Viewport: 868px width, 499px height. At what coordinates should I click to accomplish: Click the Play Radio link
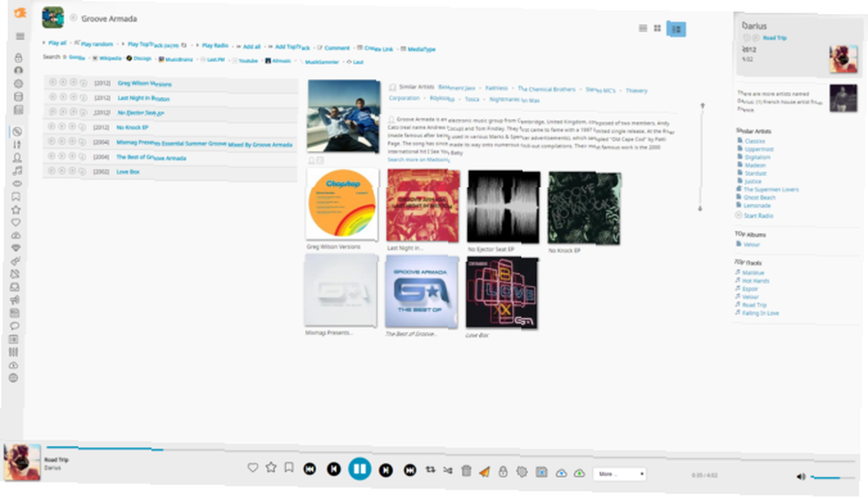215,45
